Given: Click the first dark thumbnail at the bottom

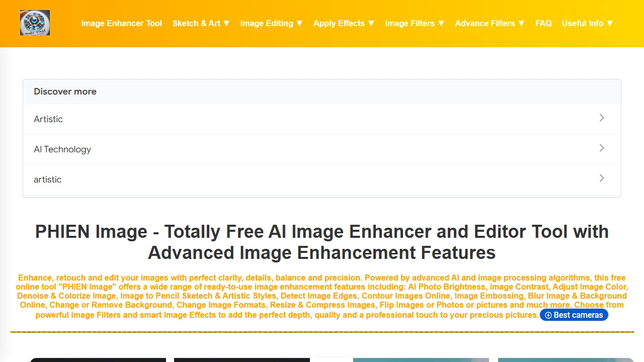Looking at the screenshot, I should (98, 360).
